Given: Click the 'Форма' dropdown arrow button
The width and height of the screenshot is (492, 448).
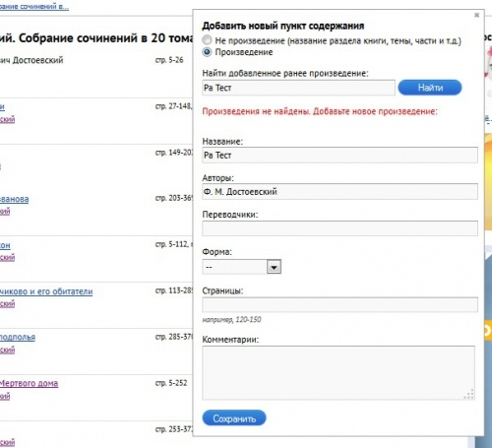Looking at the screenshot, I should pyautogui.click(x=274, y=267).
